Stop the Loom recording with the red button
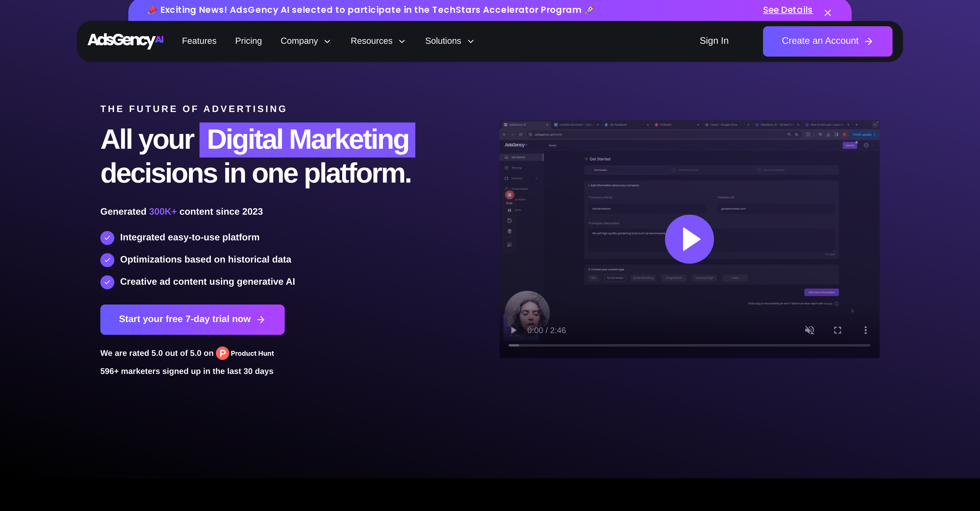980x511 pixels. click(x=510, y=195)
